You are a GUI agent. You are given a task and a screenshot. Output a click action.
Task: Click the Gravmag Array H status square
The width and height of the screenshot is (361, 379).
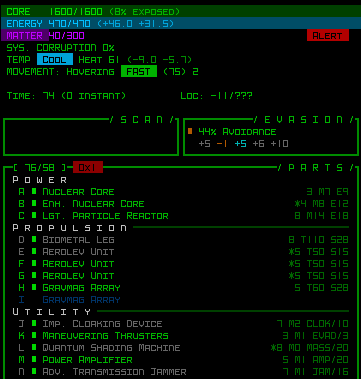[x=34, y=287]
